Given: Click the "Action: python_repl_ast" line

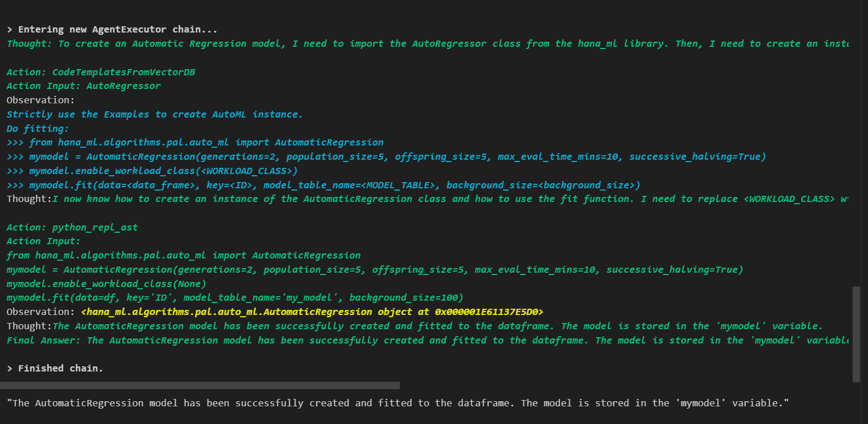Looking at the screenshot, I should coord(72,227).
